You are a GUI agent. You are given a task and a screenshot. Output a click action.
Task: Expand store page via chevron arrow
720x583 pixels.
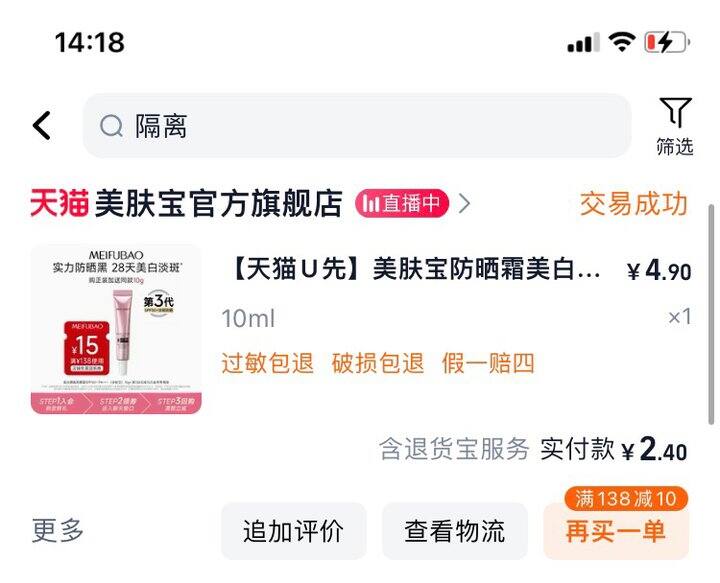click(464, 203)
